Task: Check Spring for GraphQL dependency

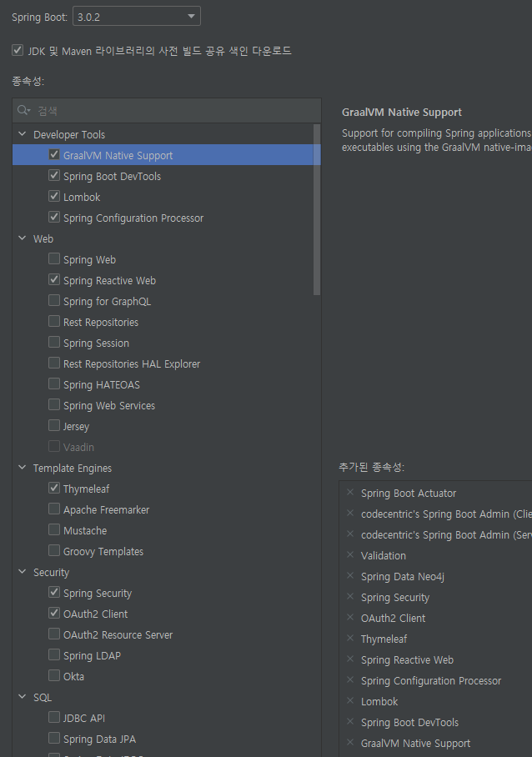Action: [54, 300]
